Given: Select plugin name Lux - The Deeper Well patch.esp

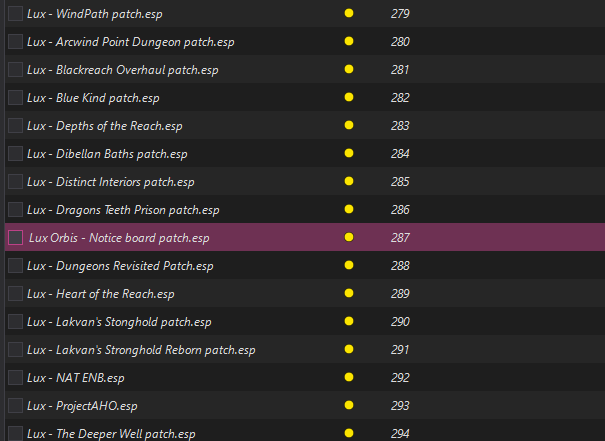Looking at the screenshot, I should coord(111,434).
